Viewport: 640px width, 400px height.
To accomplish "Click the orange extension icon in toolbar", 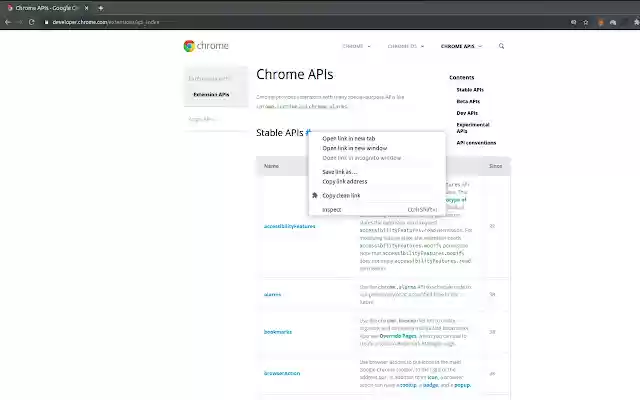I will click(600, 22).
